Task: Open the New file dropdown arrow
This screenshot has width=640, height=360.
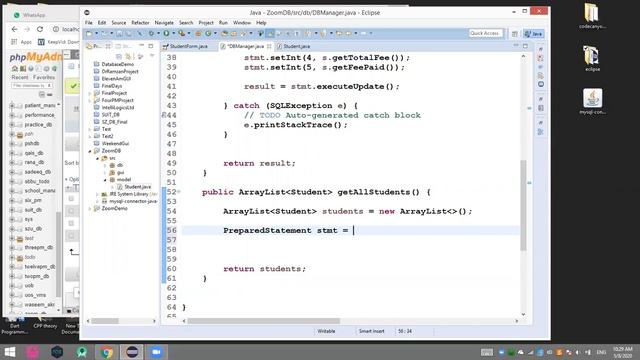Action: coord(97,33)
